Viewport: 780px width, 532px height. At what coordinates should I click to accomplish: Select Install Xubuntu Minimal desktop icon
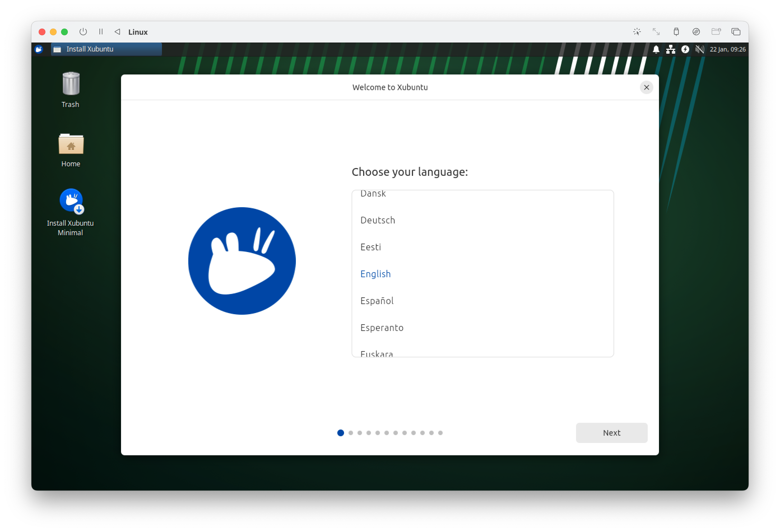(x=71, y=212)
